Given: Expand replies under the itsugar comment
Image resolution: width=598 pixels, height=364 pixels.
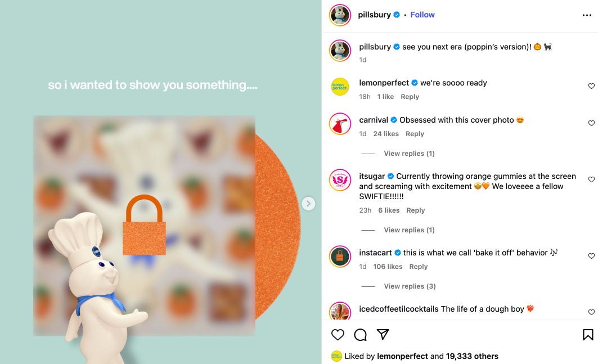Looking at the screenshot, I should 409,230.
